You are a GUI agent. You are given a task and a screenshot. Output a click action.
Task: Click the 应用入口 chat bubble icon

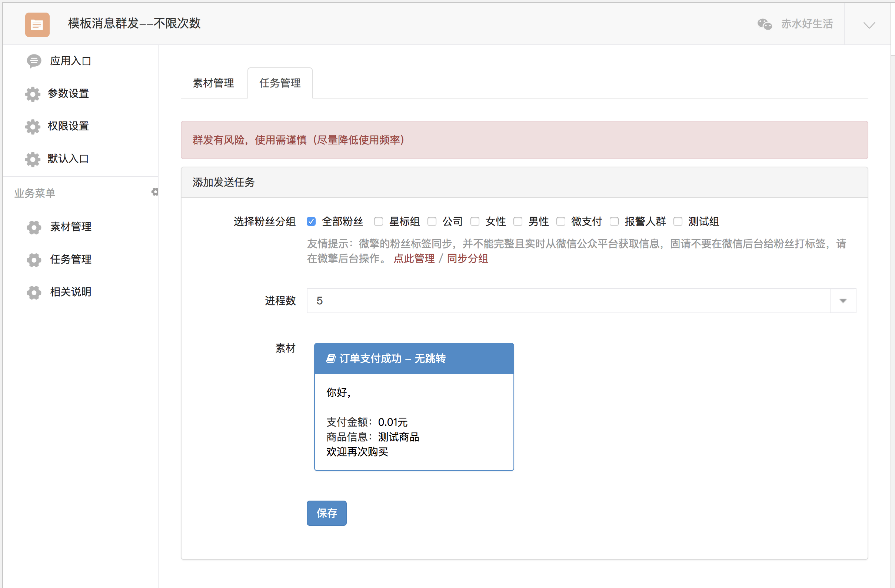[34, 61]
